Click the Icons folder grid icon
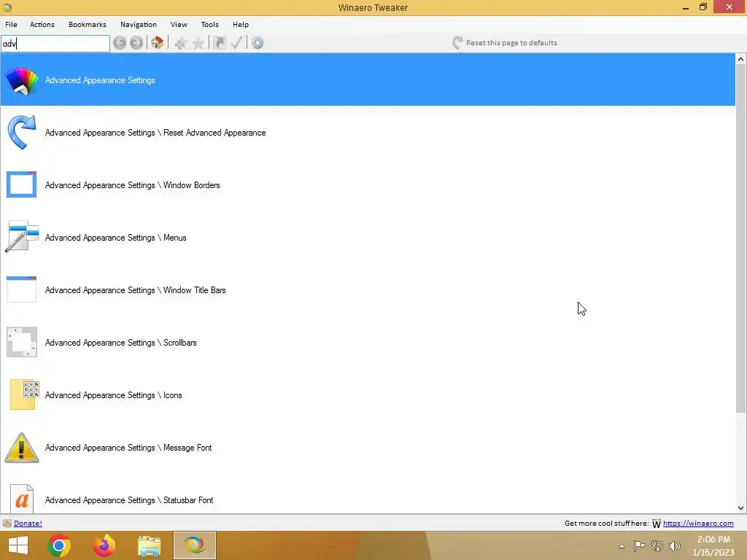 pyautogui.click(x=24, y=394)
